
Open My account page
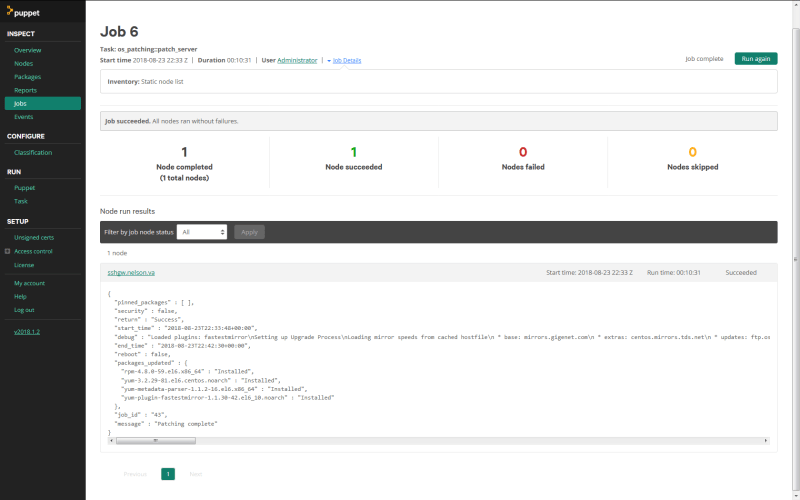click(30, 283)
